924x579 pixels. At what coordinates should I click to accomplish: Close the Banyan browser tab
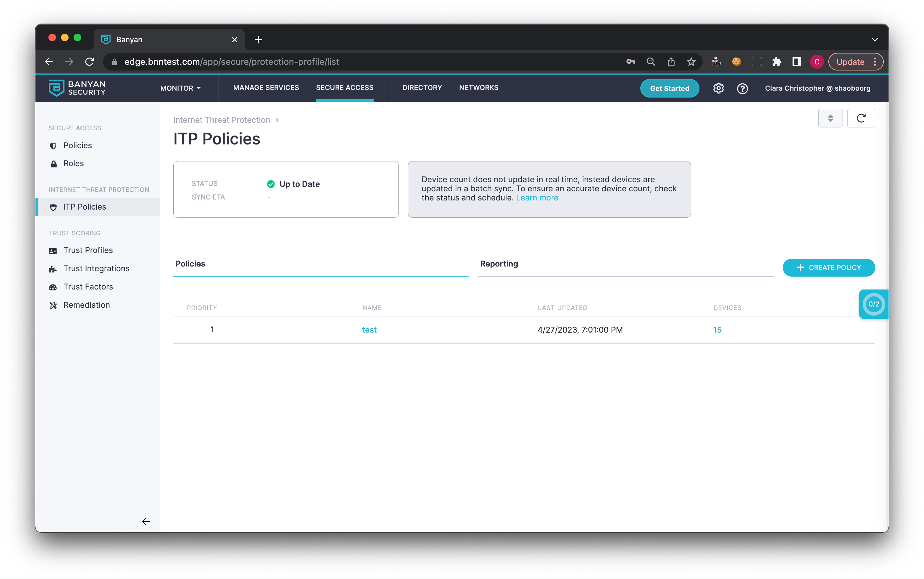tap(235, 39)
